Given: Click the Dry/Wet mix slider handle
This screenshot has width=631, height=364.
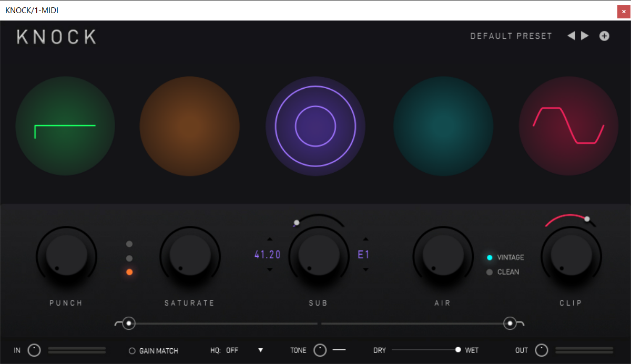Looking at the screenshot, I should click(x=458, y=350).
